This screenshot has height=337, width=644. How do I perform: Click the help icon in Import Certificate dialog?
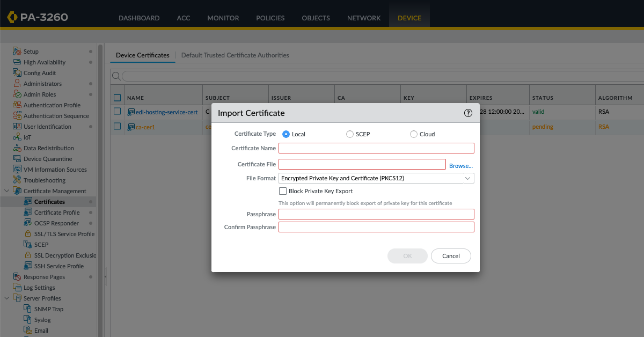[468, 113]
